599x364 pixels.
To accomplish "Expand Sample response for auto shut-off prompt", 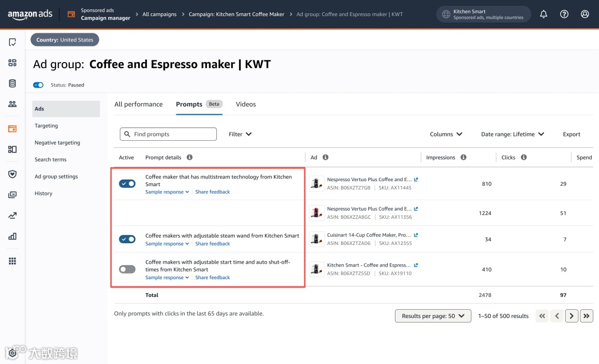I will [167, 278].
